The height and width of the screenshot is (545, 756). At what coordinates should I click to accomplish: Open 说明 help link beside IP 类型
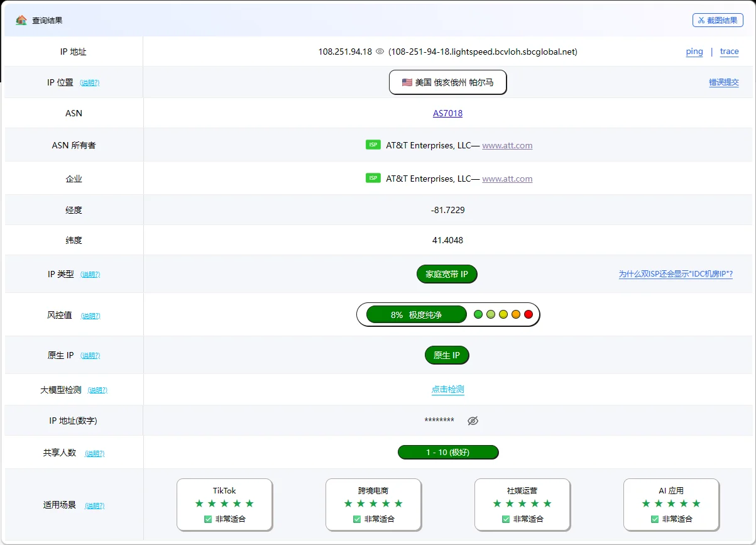coord(90,275)
